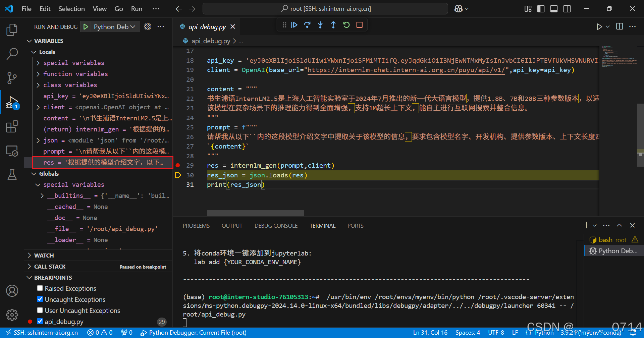Open the internlm-chat base_url link
This screenshot has width=644, height=338.
click(406, 70)
